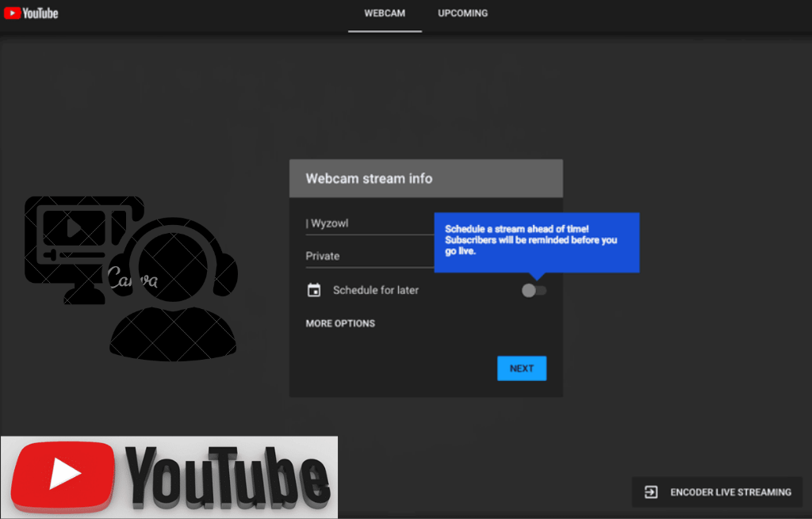Click the calendar icon beside Schedule for later
The image size is (812, 519).
(313, 290)
